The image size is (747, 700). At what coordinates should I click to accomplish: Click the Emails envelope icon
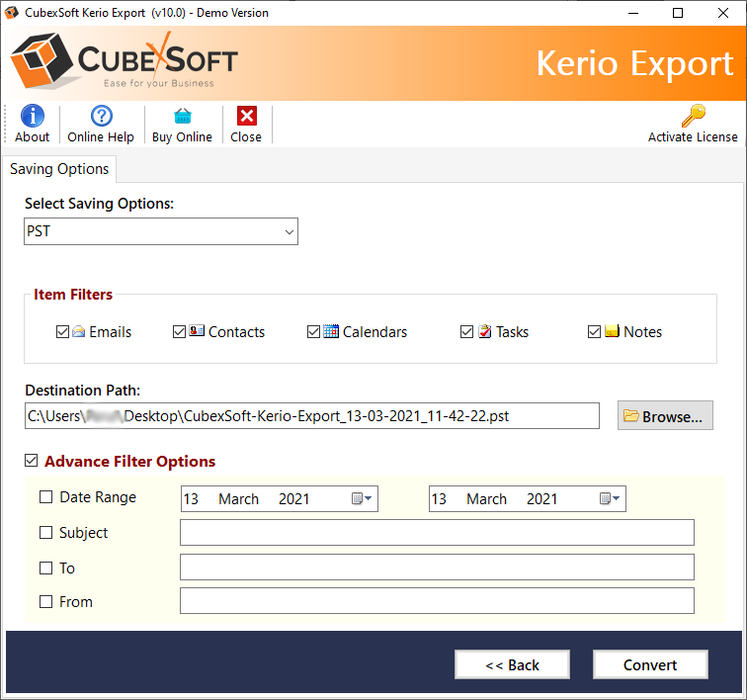[x=79, y=331]
